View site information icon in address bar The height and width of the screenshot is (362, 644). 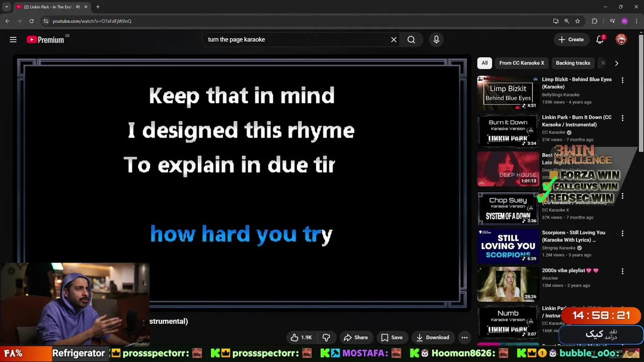pos(46,21)
